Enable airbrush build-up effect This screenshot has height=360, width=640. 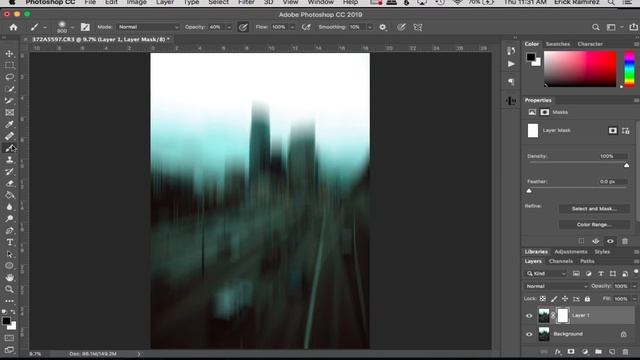(306, 27)
